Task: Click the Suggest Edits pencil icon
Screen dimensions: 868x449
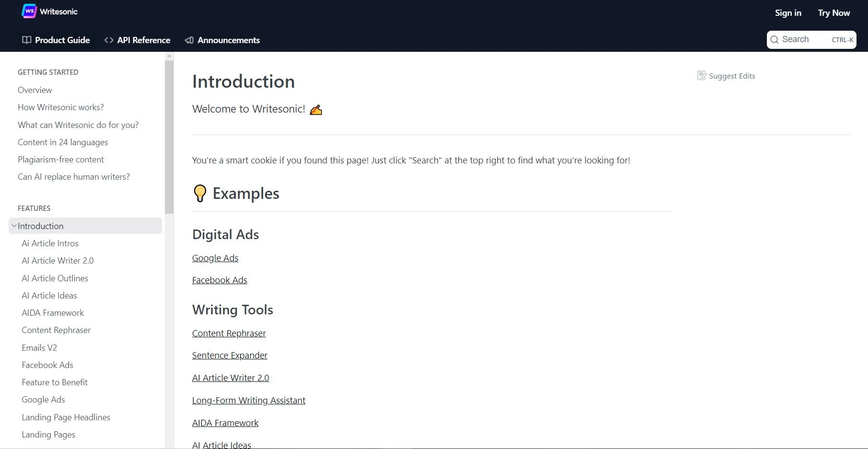Action: (x=702, y=76)
